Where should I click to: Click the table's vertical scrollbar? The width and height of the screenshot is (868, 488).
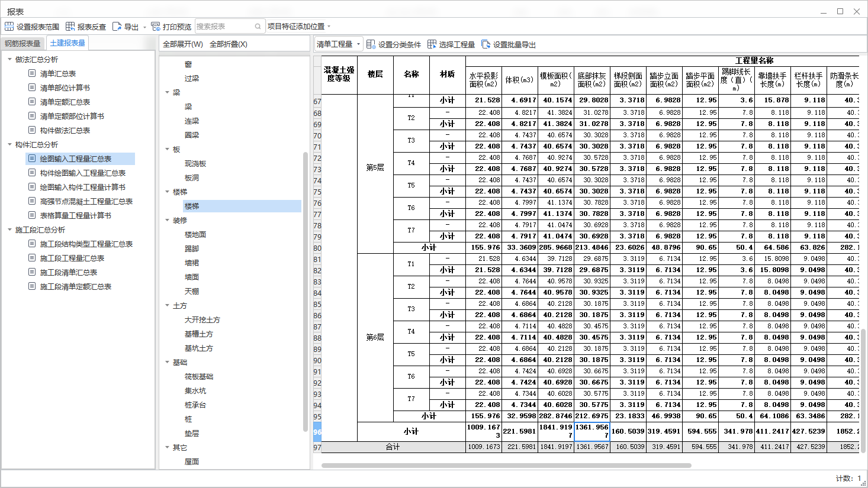point(863,390)
